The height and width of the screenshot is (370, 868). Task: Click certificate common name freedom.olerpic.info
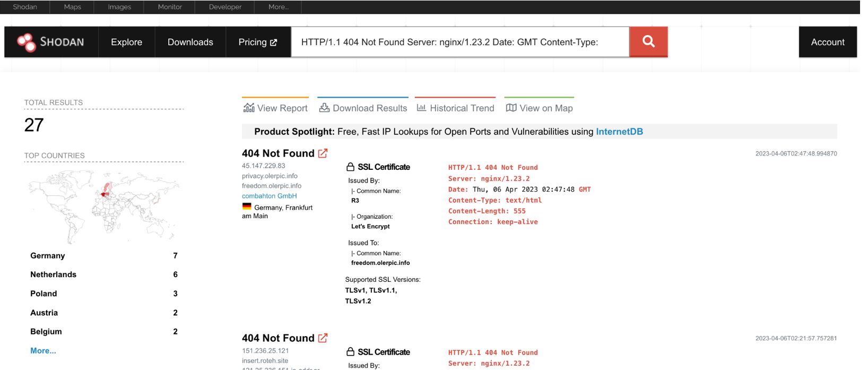tap(380, 263)
